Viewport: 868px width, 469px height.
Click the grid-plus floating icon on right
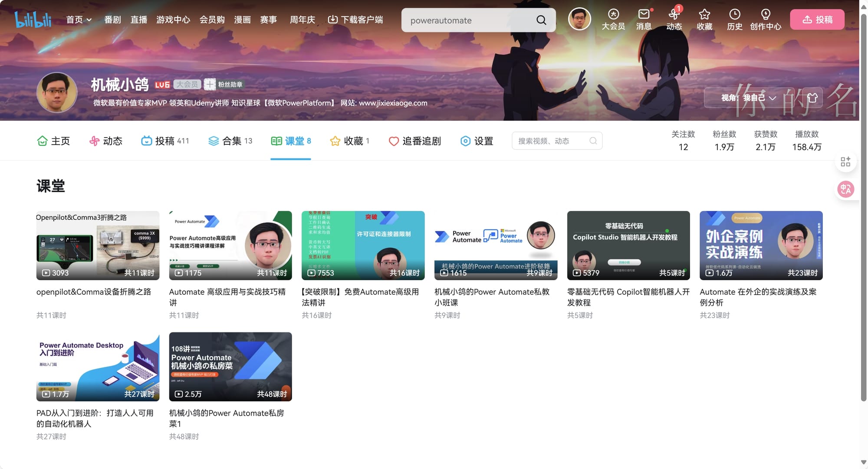[x=845, y=162]
